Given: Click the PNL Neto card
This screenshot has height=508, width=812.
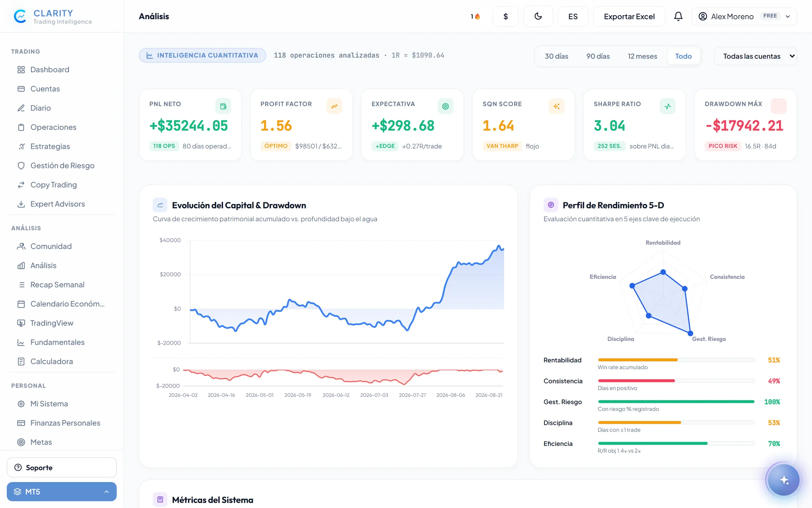Looking at the screenshot, I should tap(190, 125).
